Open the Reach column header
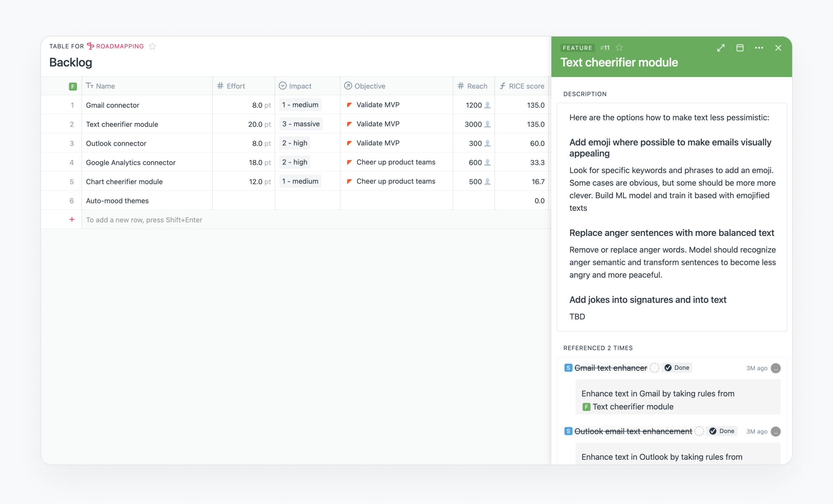This screenshot has width=833, height=504. (x=474, y=86)
